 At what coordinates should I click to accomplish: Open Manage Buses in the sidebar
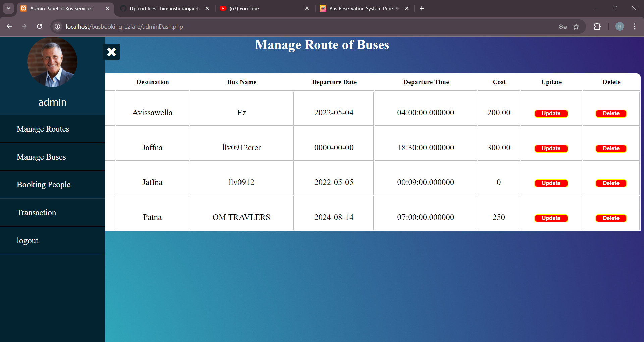(41, 157)
